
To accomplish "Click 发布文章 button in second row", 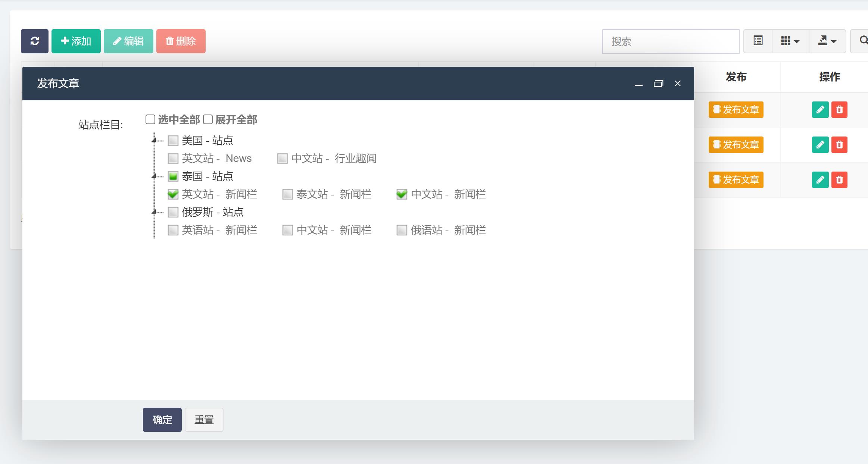I will point(736,145).
